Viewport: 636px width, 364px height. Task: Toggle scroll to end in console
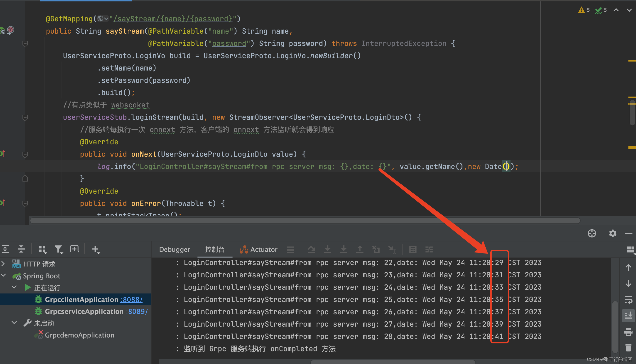[x=628, y=316]
